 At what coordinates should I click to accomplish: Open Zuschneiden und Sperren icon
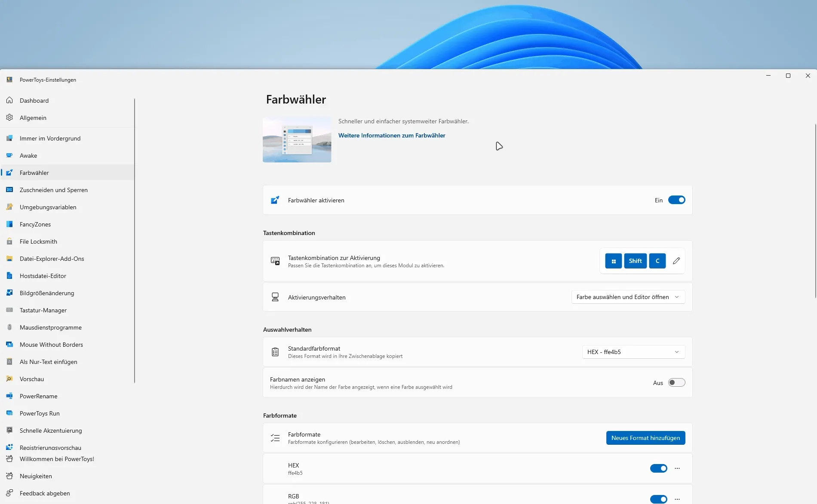[x=9, y=189]
